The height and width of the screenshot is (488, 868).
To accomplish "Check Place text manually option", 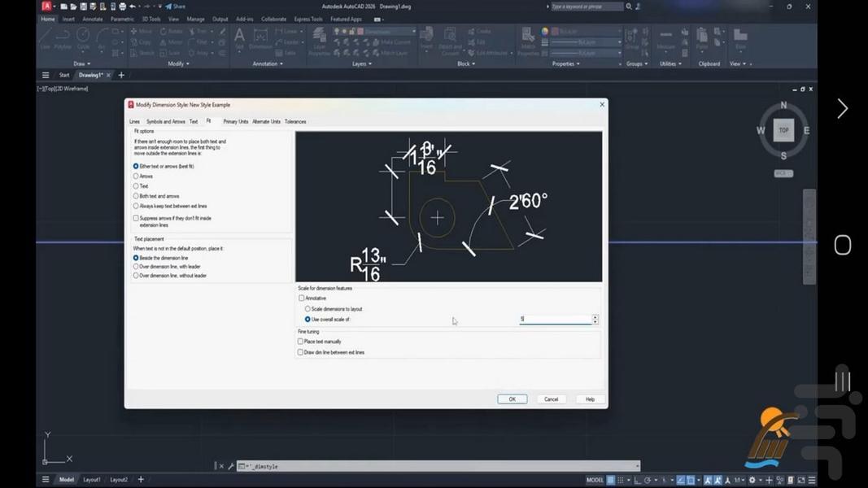I will pyautogui.click(x=301, y=342).
